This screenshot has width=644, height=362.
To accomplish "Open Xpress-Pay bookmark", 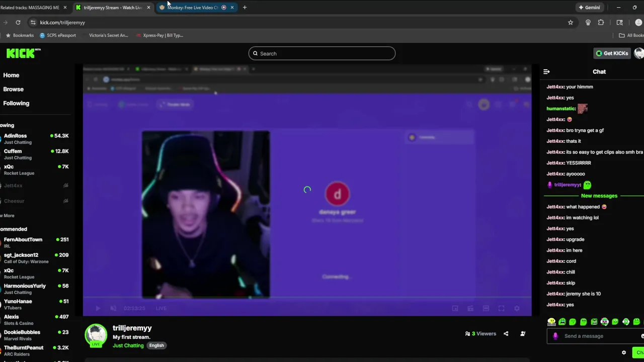I will pyautogui.click(x=159, y=35).
